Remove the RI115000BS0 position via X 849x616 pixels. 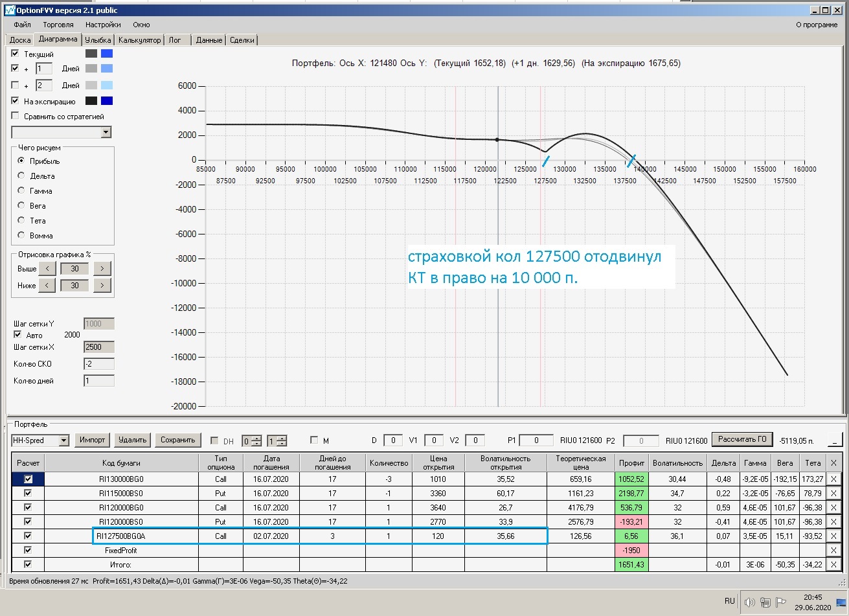pos(833,494)
